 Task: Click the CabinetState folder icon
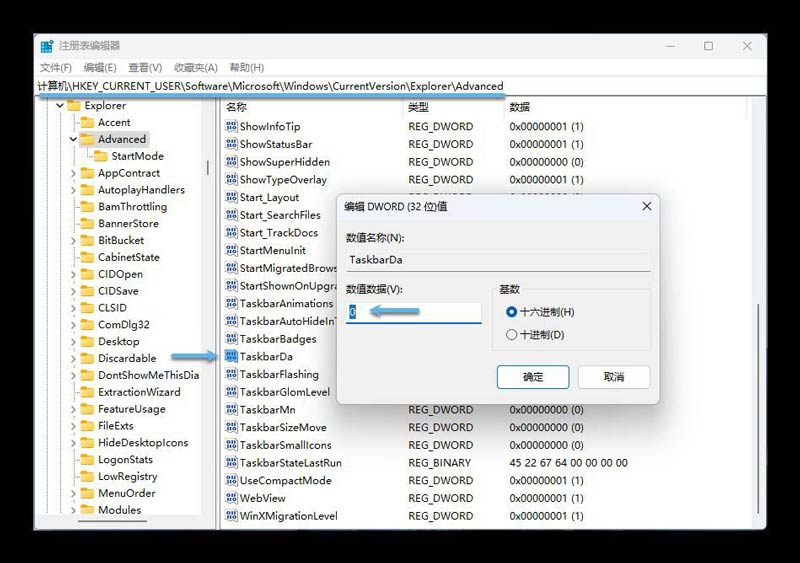pos(87,257)
